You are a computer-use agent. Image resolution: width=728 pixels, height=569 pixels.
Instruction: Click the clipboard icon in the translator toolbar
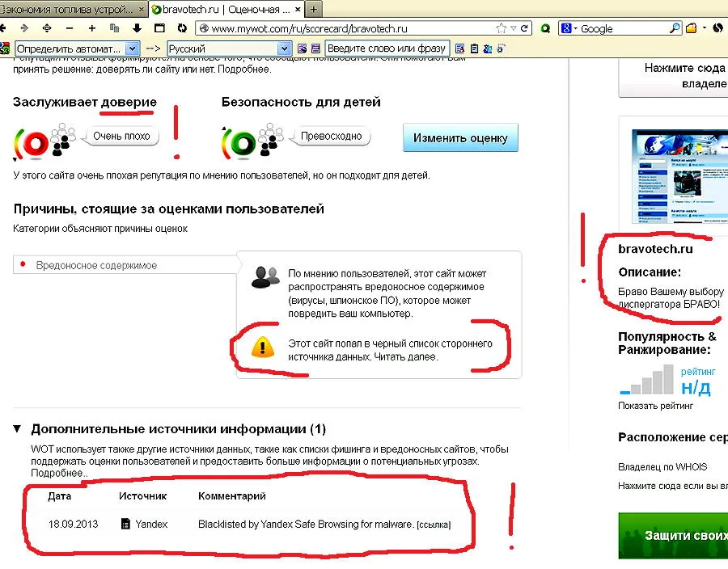[474, 48]
